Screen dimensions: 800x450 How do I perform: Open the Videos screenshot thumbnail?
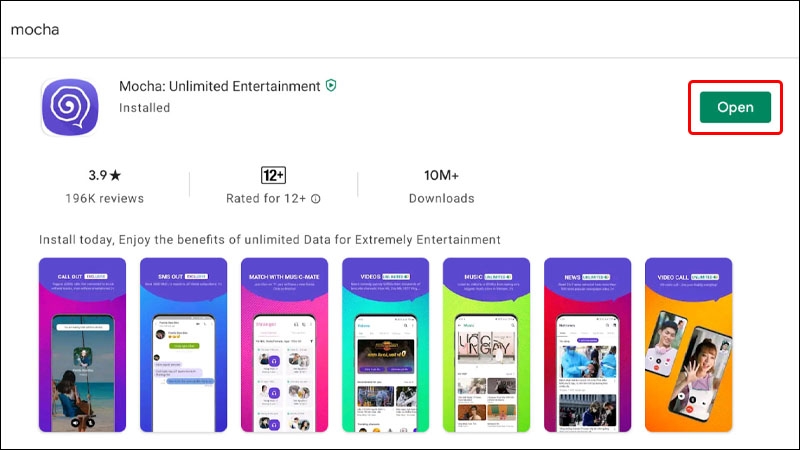[x=385, y=345]
